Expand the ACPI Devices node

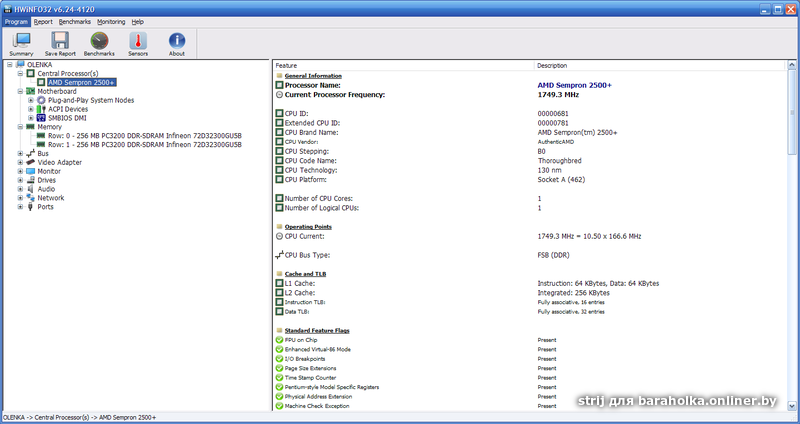tap(31, 109)
